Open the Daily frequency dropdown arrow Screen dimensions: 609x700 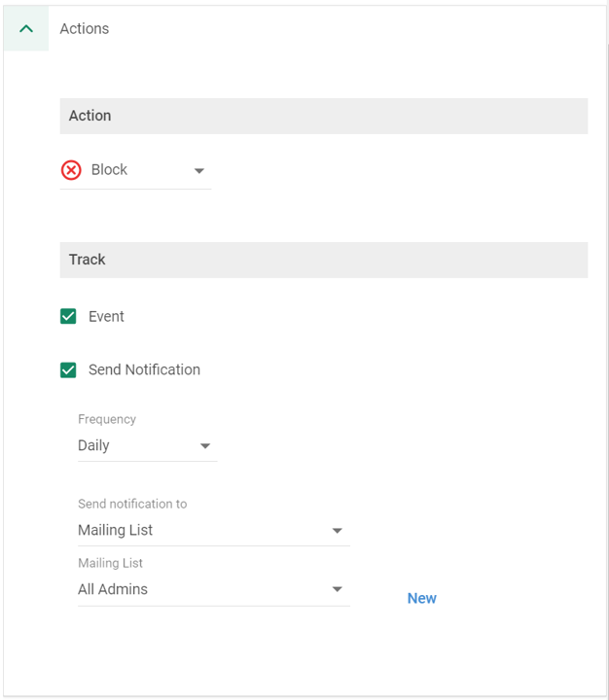[x=205, y=445]
